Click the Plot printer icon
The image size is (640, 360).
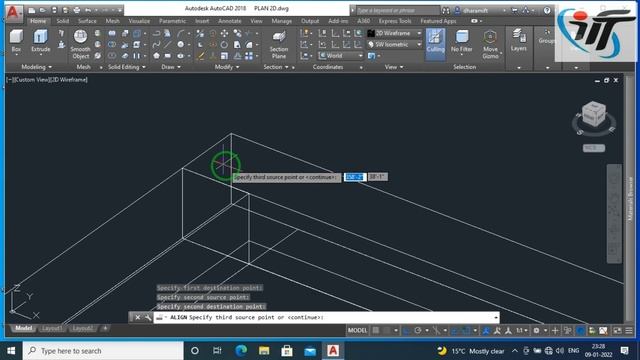[77, 10]
